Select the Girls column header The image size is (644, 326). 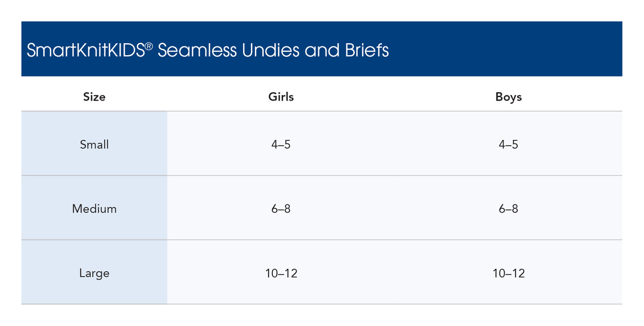pos(281,97)
